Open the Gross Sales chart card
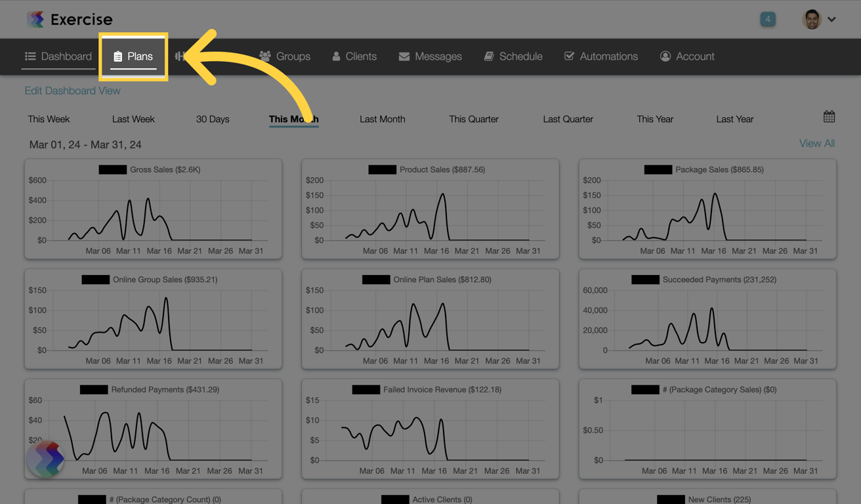Screen dimensions: 861x504 point(153,209)
